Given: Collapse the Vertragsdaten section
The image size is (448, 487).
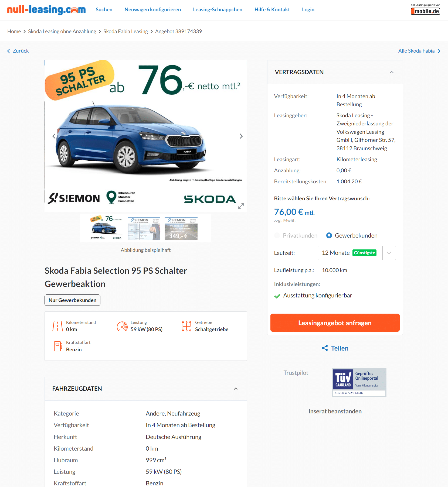Looking at the screenshot, I should click(392, 72).
